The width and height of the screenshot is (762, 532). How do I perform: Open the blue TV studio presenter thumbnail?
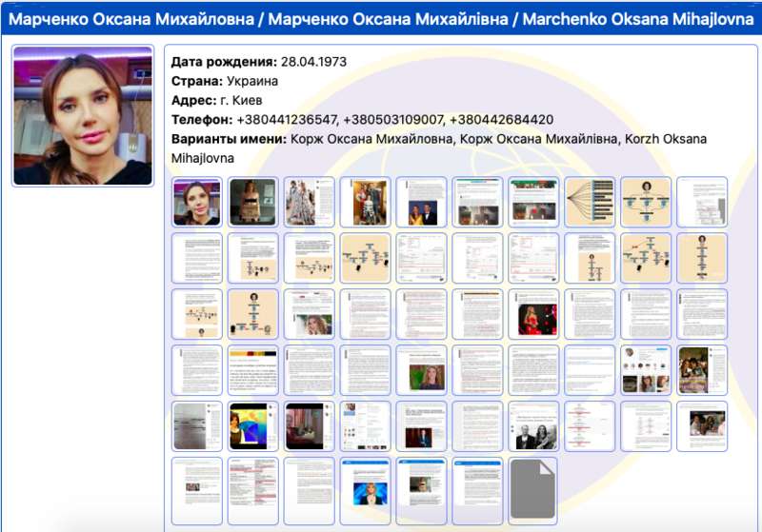click(366, 483)
